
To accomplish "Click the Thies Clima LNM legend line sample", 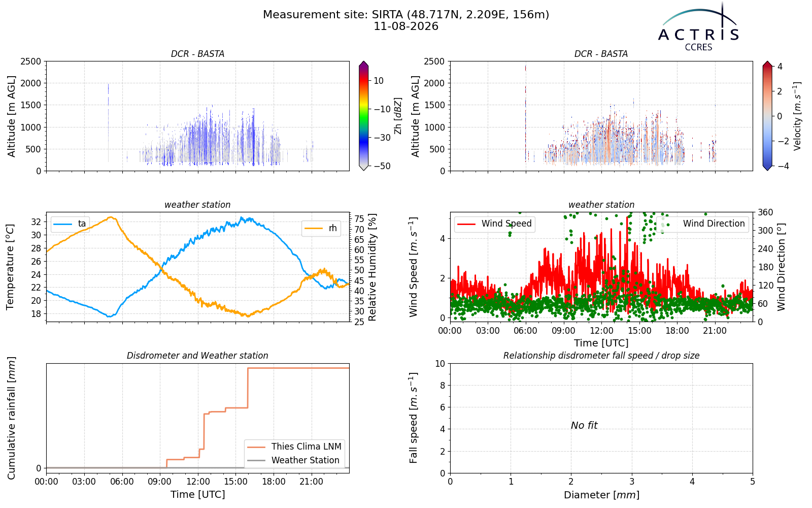I will click(x=256, y=447).
